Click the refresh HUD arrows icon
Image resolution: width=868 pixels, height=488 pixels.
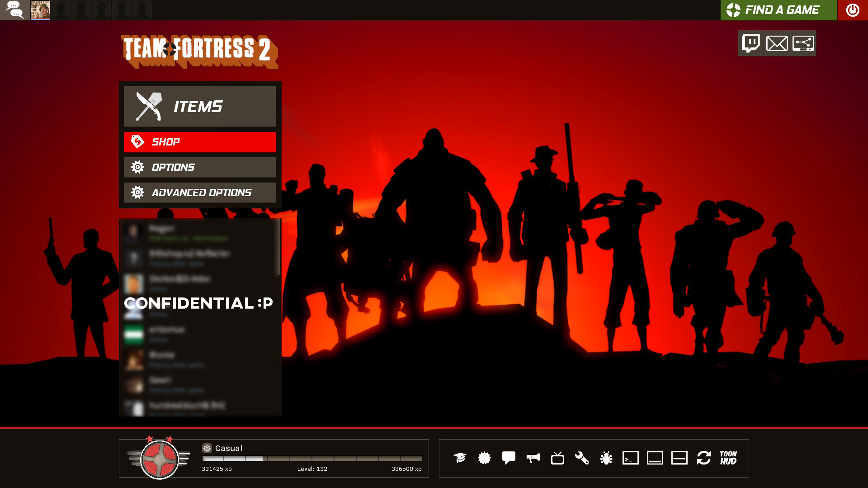[x=704, y=458]
